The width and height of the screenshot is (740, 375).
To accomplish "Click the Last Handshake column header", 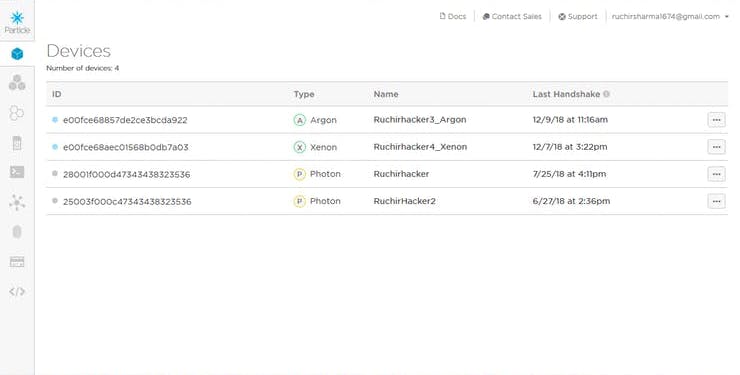I will click(566, 94).
